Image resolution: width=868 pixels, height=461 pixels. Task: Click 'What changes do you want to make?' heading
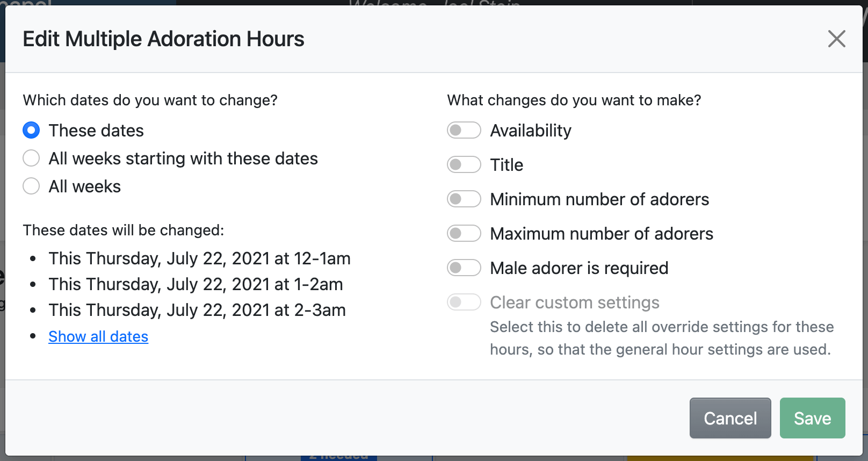click(x=574, y=100)
